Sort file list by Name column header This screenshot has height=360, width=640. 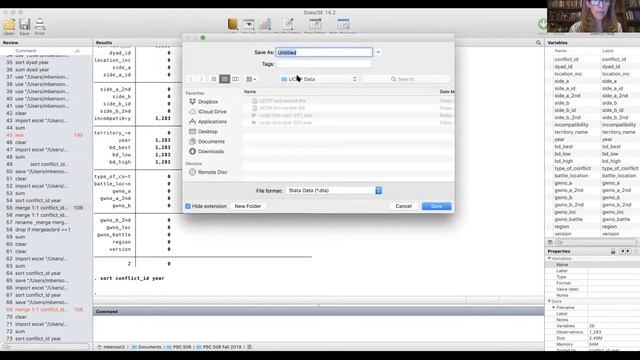250,92
